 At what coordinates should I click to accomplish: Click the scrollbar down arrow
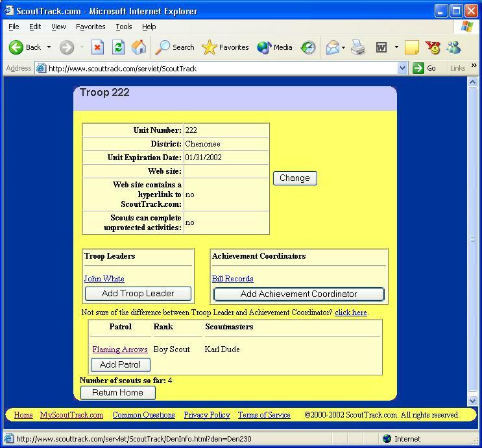(x=472, y=401)
